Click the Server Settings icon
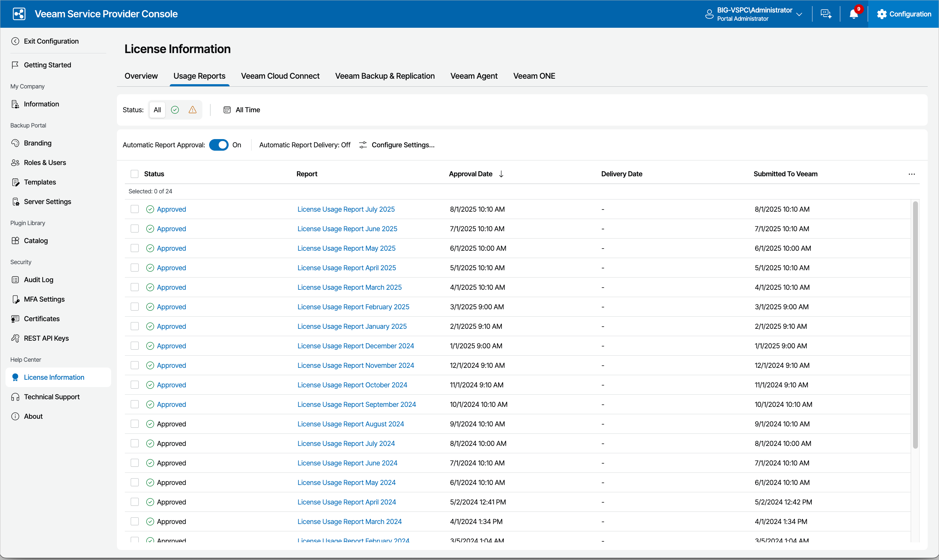The image size is (939, 560). 15,202
